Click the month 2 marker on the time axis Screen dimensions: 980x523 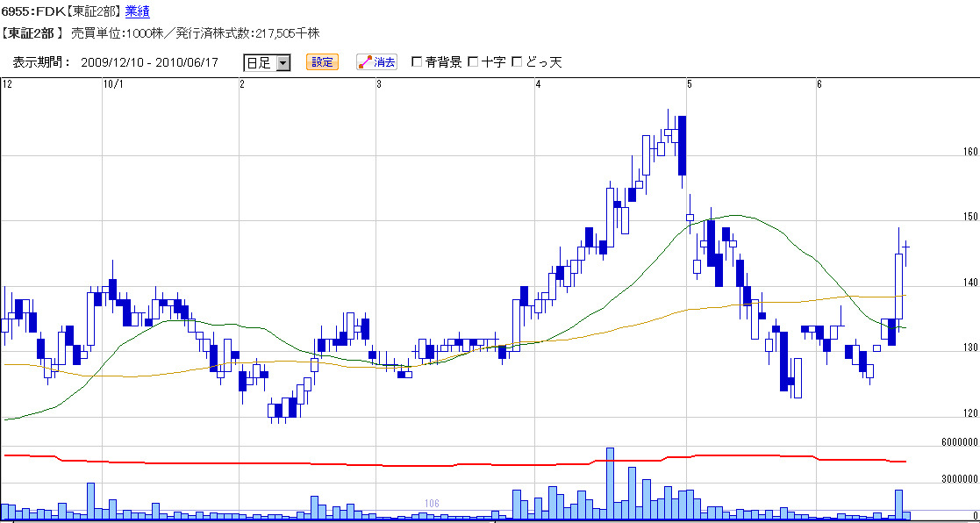point(241,84)
